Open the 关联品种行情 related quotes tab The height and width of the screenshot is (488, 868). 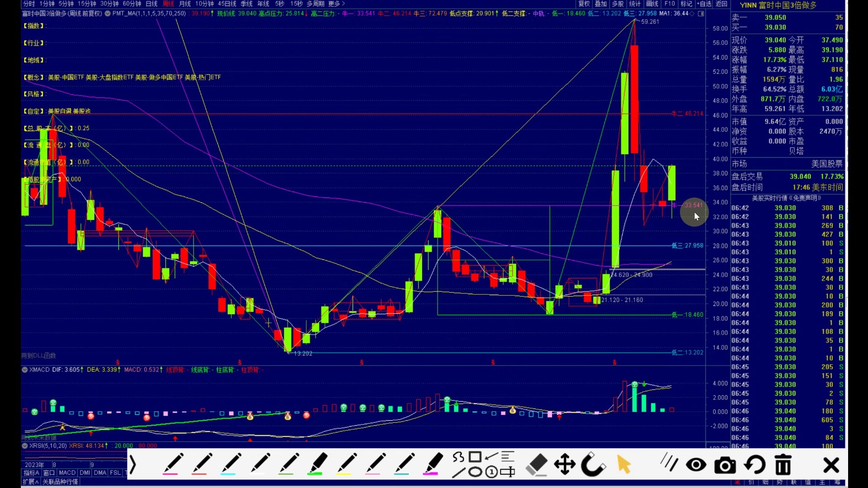point(60,482)
